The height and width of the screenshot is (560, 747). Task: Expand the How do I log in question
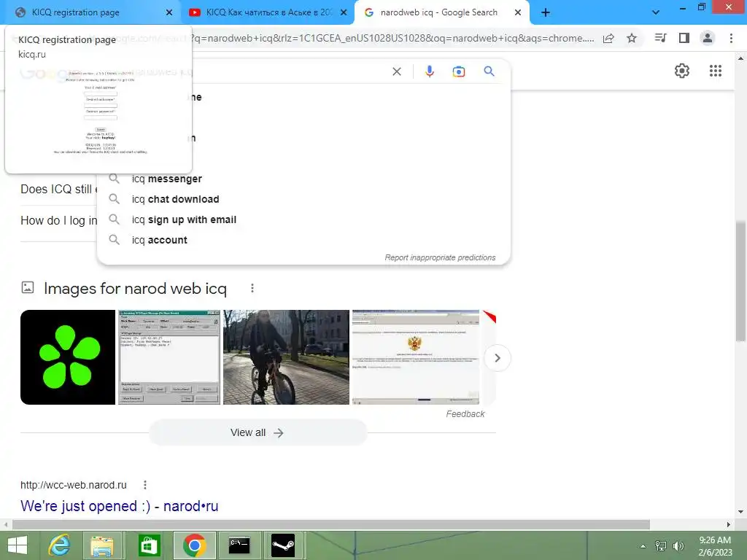(58, 220)
